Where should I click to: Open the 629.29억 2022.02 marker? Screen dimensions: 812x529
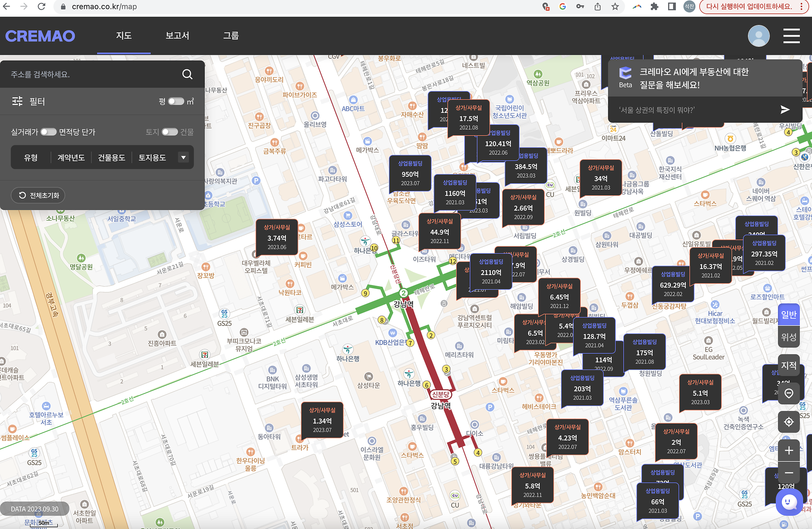click(673, 284)
